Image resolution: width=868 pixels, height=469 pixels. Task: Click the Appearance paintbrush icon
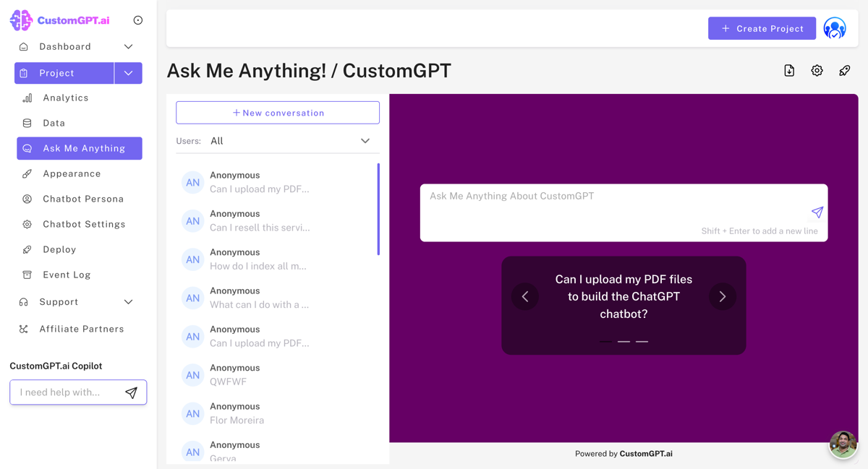(x=27, y=173)
